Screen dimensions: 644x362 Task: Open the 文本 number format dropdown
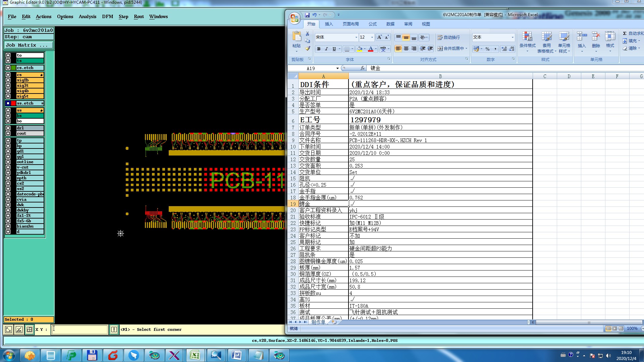click(x=513, y=37)
